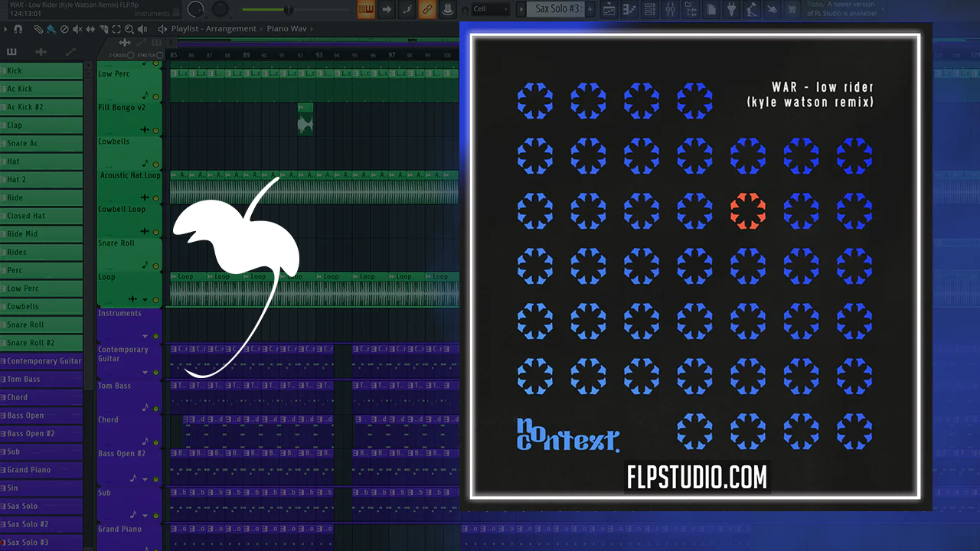The width and height of the screenshot is (980, 551).
Task: Select the playlist Select tool
Action: tap(116, 29)
